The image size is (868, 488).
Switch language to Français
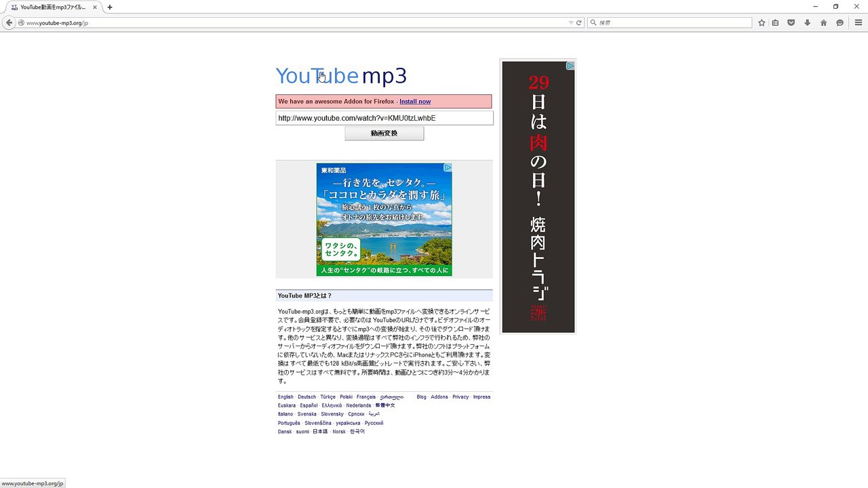pos(366,397)
